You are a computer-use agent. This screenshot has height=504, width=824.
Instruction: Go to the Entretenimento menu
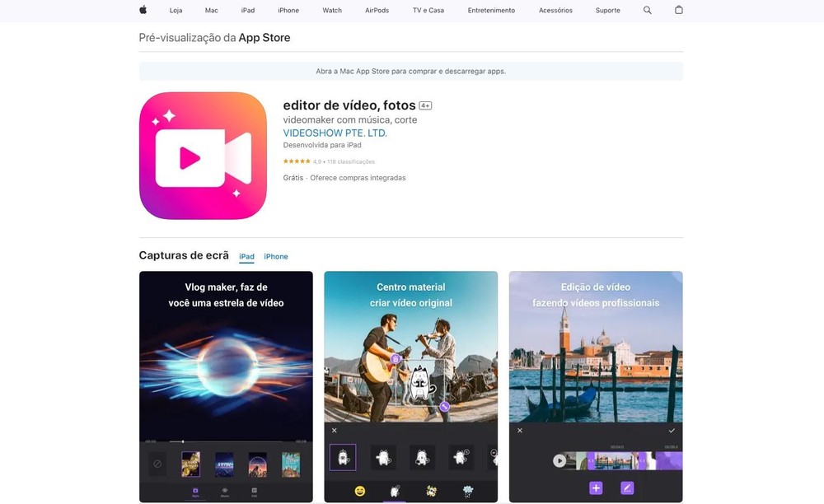point(491,11)
